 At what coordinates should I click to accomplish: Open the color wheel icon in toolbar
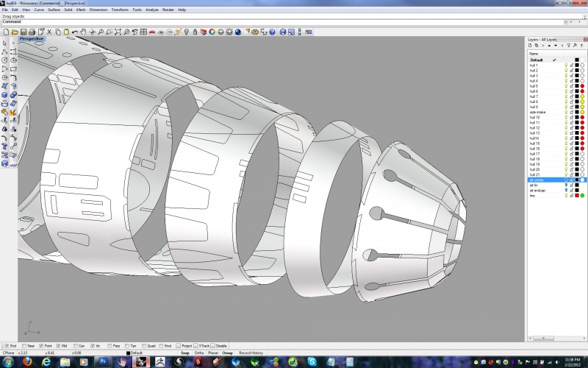click(212, 32)
